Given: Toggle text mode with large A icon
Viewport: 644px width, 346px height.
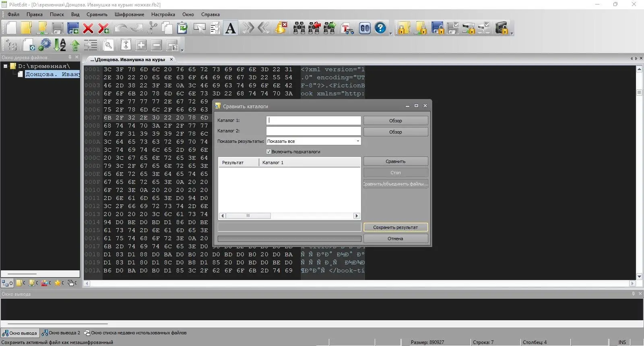Looking at the screenshot, I should tap(231, 28).
